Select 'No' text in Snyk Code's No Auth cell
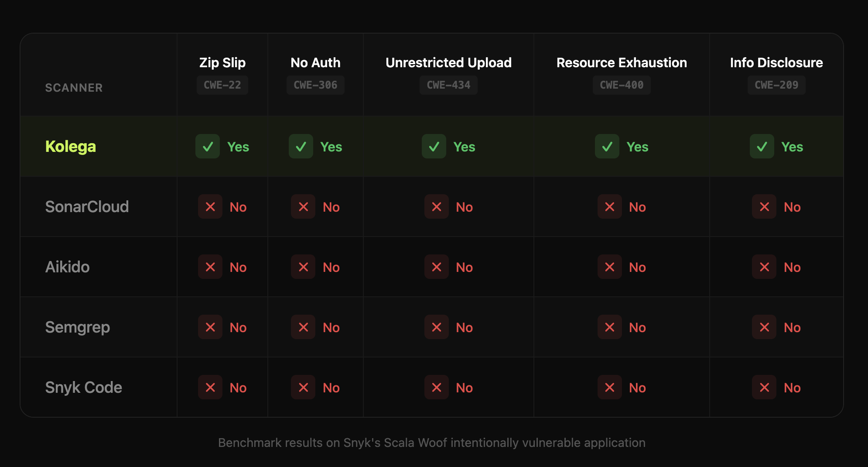The height and width of the screenshot is (467, 868). pyautogui.click(x=331, y=388)
